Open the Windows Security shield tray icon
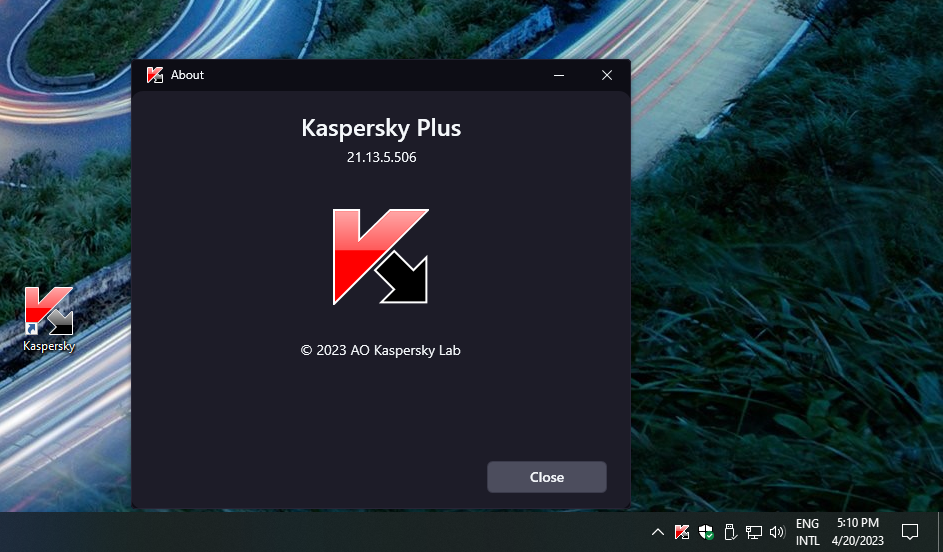 click(x=705, y=532)
